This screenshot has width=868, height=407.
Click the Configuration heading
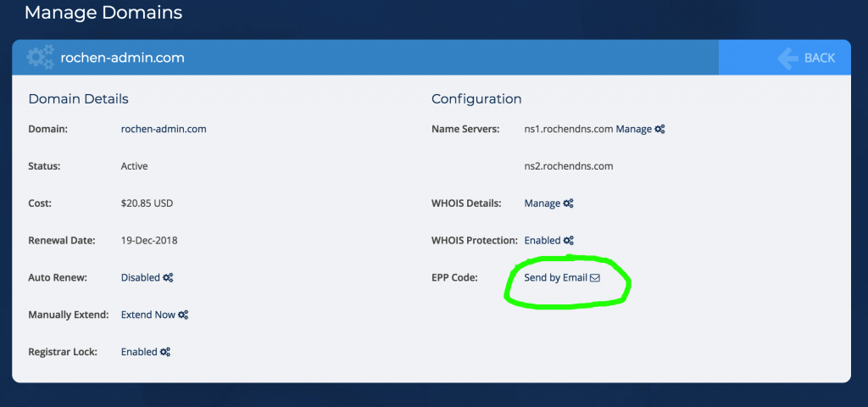pyautogui.click(x=476, y=99)
